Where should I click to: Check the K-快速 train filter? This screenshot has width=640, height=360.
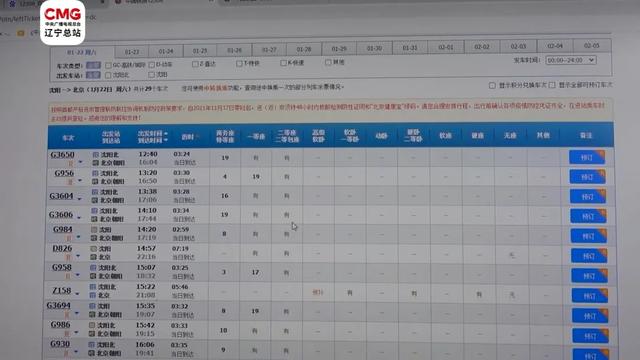click(x=283, y=63)
